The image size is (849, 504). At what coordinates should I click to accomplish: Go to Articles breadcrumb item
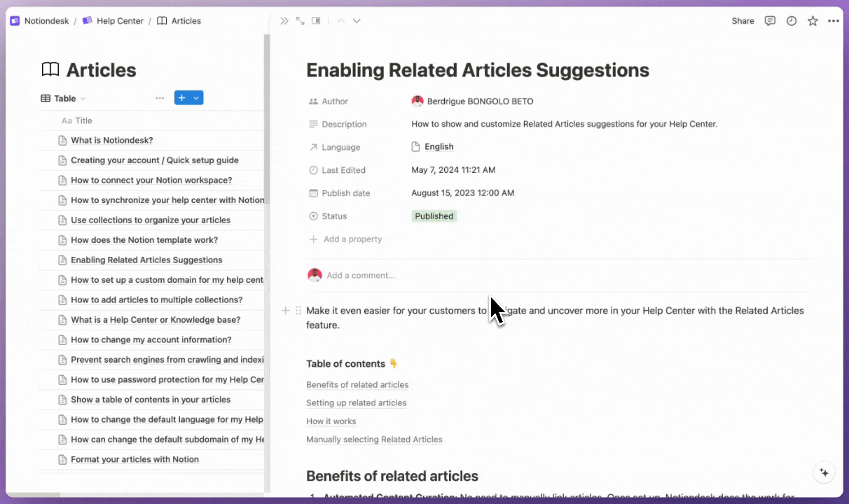pyautogui.click(x=186, y=21)
